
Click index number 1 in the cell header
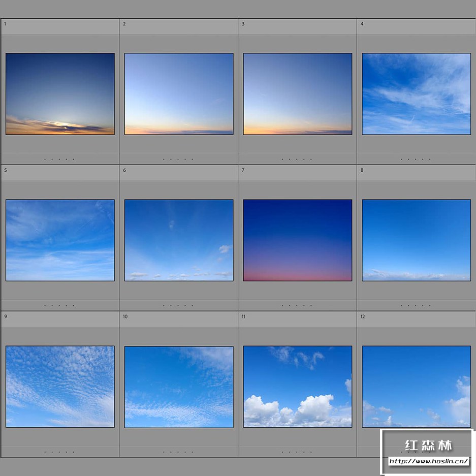coord(5,24)
